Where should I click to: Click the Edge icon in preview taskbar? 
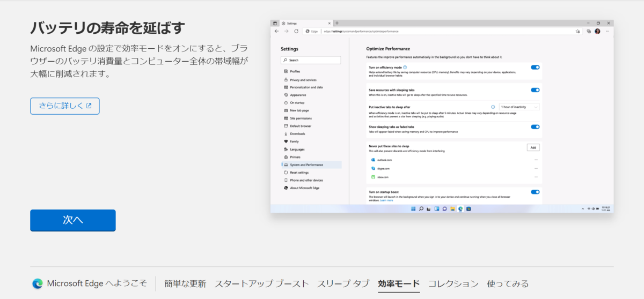(460, 208)
